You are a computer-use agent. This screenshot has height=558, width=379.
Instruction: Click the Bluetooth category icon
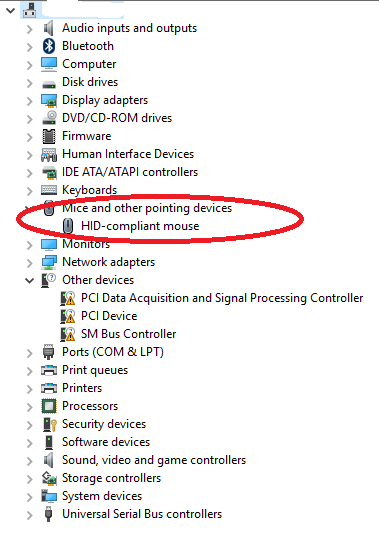(x=49, y=46)
